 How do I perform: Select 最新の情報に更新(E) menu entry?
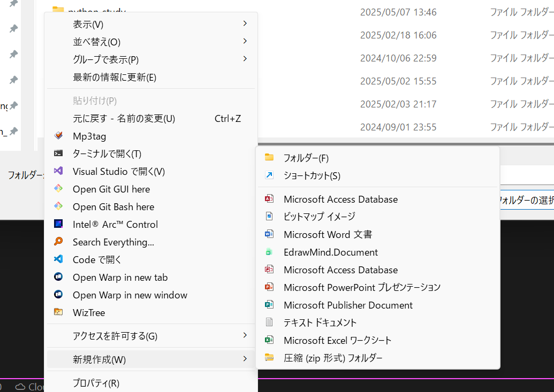point(151,78)
